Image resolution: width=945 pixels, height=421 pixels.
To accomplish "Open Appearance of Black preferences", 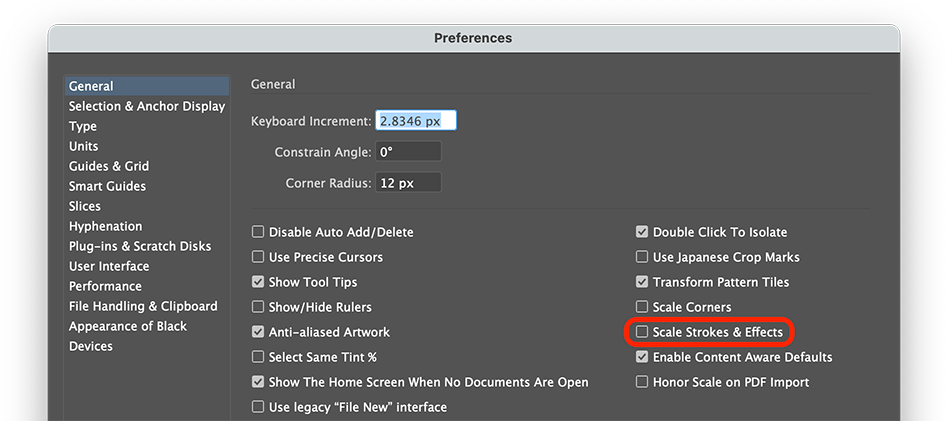I will point(128,326).
